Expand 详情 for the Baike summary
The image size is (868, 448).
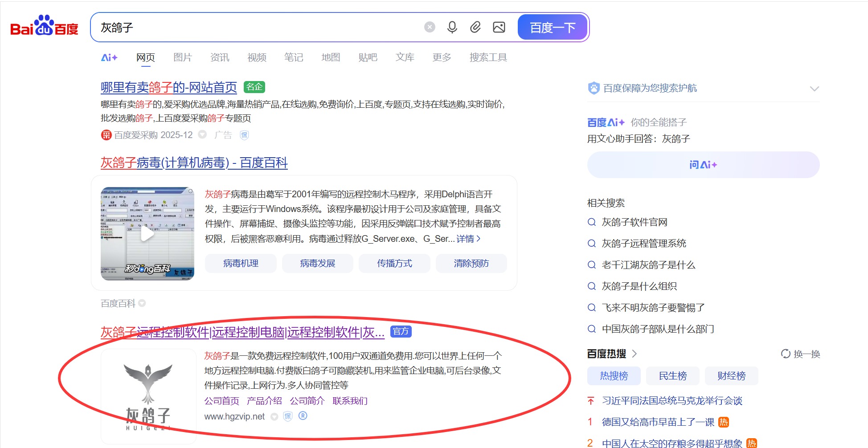coord(468,239)
